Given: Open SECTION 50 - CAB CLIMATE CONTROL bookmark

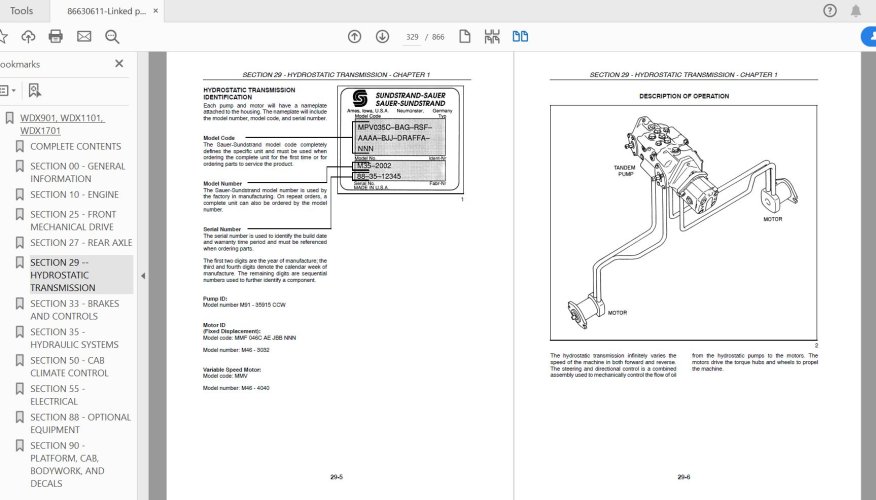Looking at the screenshot, I should [69, 366].
